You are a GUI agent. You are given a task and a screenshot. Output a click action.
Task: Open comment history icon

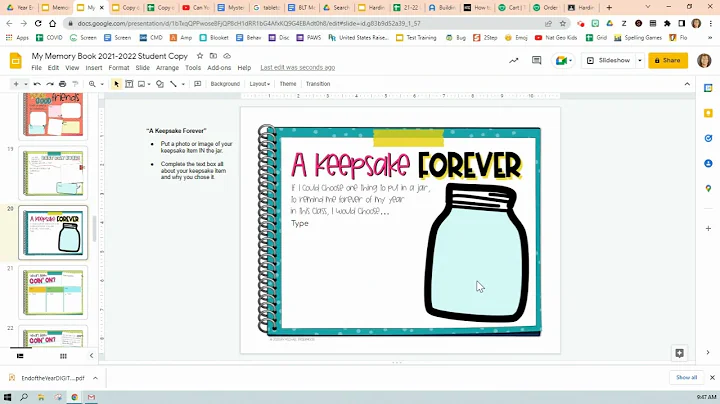tap(536, 61)
